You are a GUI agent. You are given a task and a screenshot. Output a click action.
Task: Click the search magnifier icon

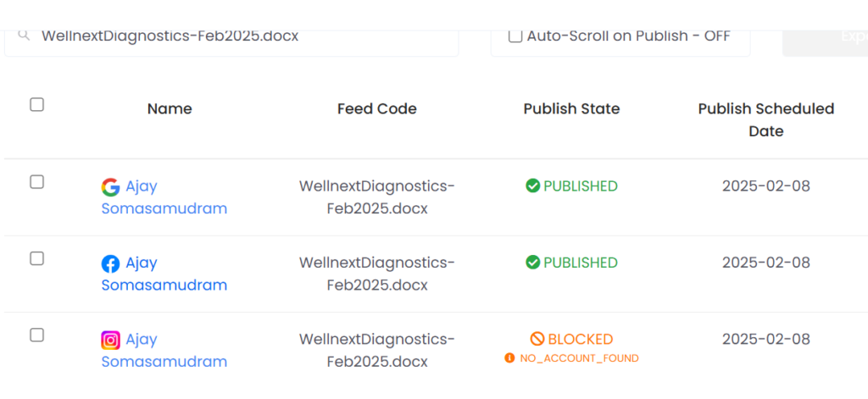(x=25, y=35)
